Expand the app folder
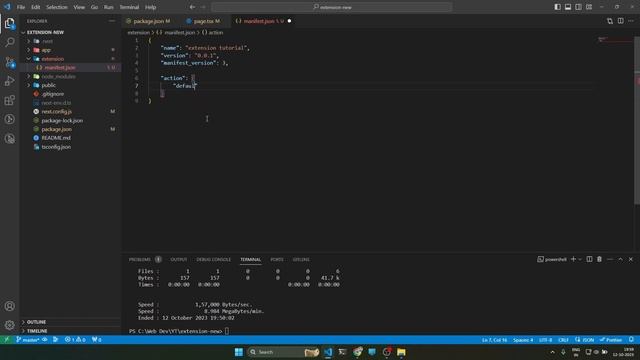The image size is (640, 360). [46, 50]
